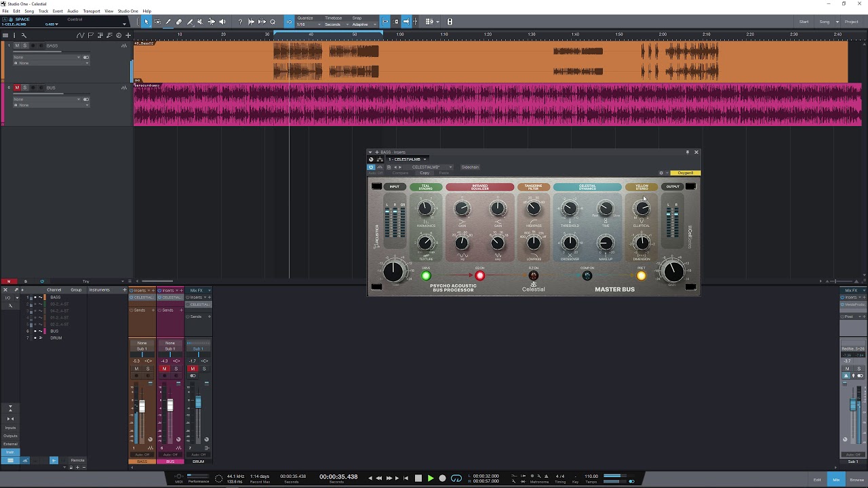Image resolution: width=868 pixels, height=488 pixels.
Task: Click the BUS channel volume fader
Action: coord(170,406)
